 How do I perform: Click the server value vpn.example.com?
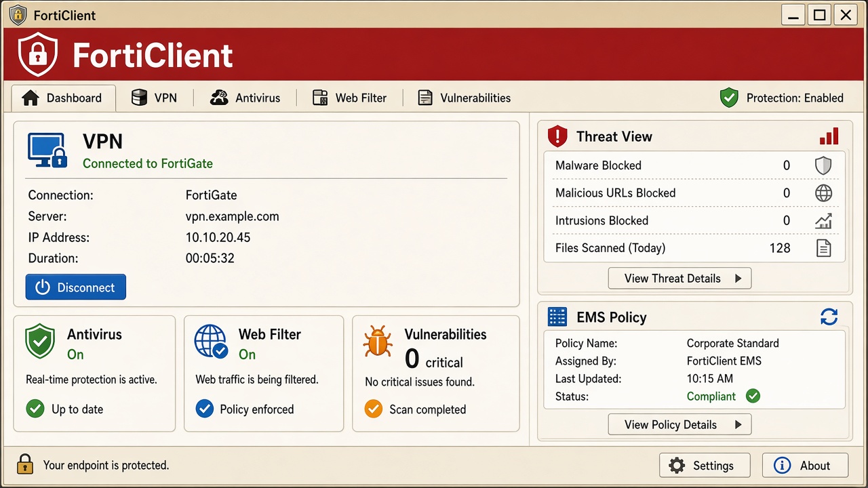click(x=233, y=217)
